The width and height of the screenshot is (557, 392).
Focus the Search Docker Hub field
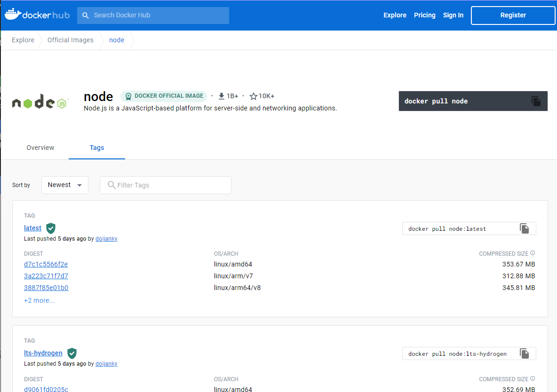pyautogui.click(x=153, y=15)
